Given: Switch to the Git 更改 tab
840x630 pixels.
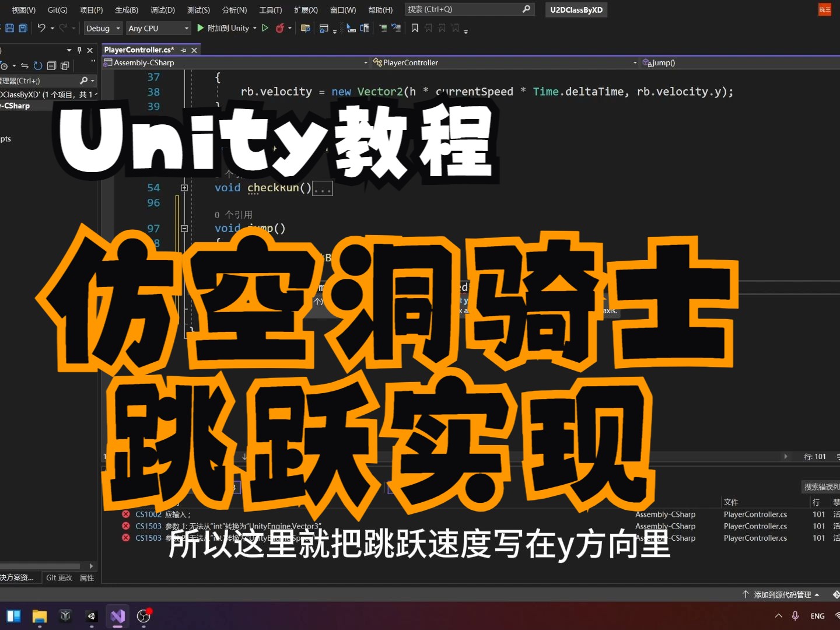Looking at the screenshot, I should tap(59, 577).
